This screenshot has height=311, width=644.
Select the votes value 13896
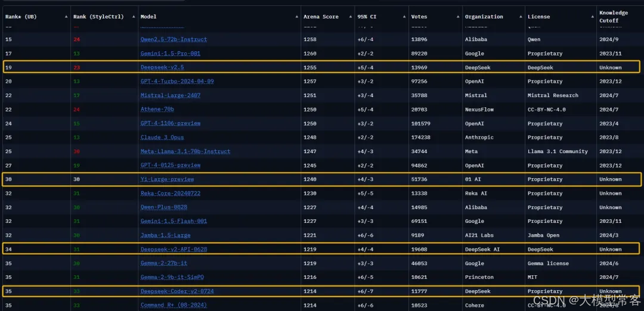click(x=419, y=39)
